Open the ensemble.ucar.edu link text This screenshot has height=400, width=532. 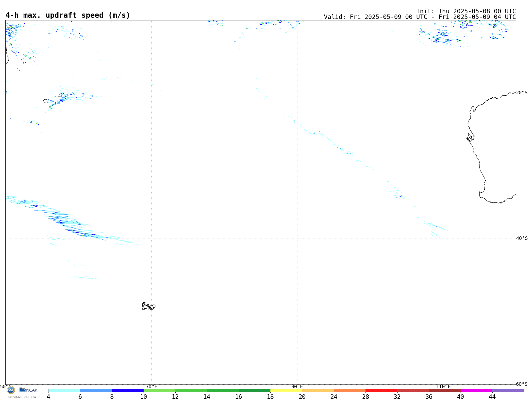(x=22, y=397)
